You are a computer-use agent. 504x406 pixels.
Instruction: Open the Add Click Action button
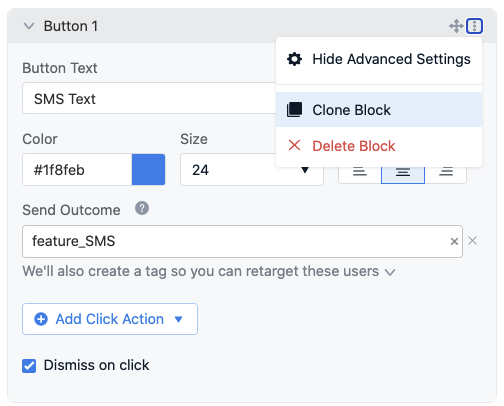[x=110, y=319]
